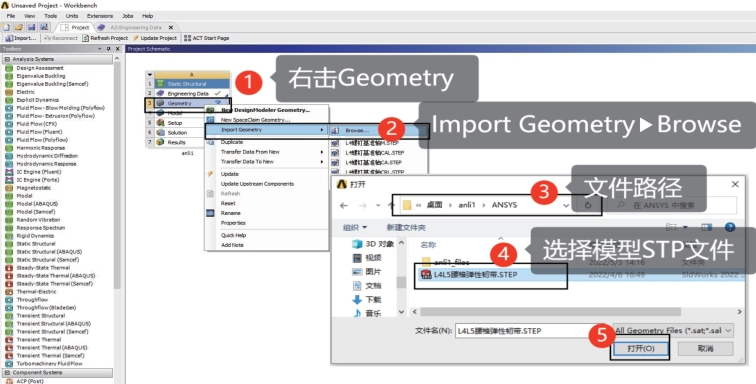Image resolution: width=756 pixels, height=384 pixels.
Task: Expand the Component Systems group
Action: coord(7,373)
